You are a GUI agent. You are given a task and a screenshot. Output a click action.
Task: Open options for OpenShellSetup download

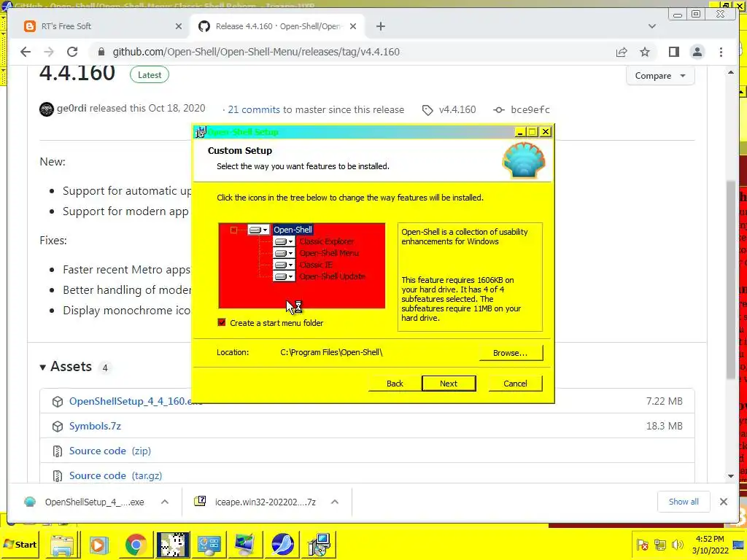point(165,502)
